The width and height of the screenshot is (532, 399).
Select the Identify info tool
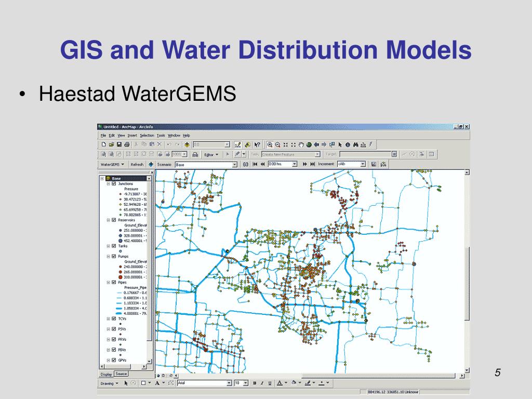348,145
